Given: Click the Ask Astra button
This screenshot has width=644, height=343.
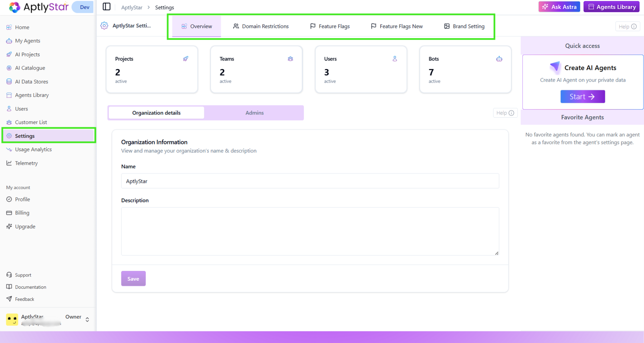Looking at the screenshot, I should tap(559, 6).
